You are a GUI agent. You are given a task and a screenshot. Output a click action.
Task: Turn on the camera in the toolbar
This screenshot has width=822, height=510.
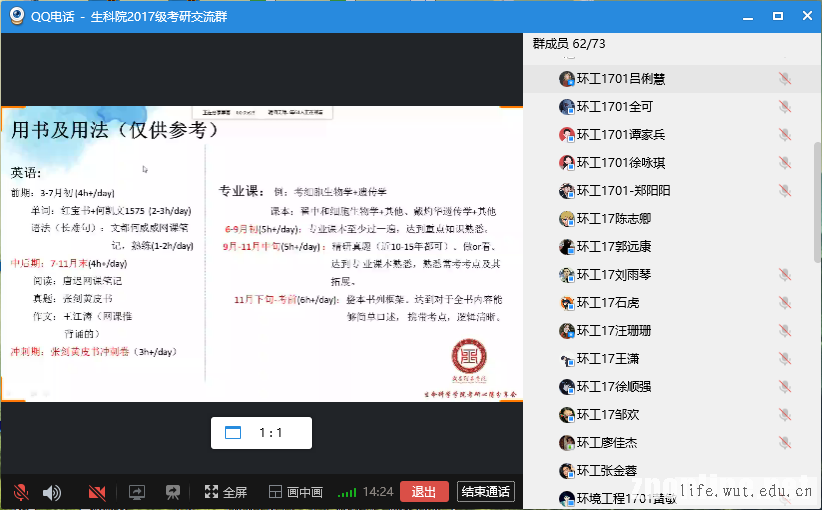click(97, 492)
